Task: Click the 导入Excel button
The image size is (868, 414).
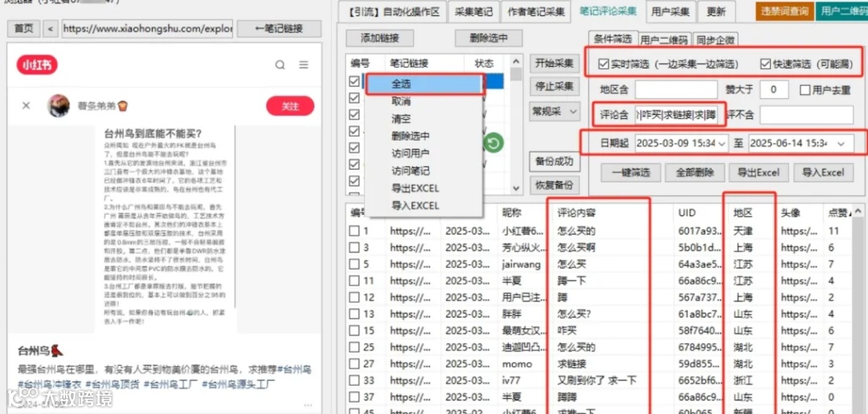Action: [x=823, y=172]
